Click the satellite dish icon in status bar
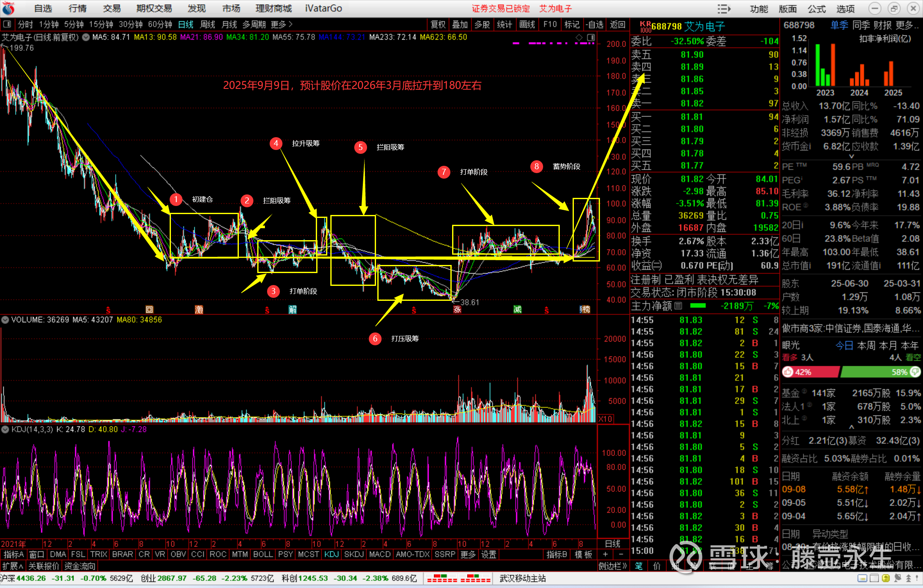The image size is (923, 588). click(897, 578)
